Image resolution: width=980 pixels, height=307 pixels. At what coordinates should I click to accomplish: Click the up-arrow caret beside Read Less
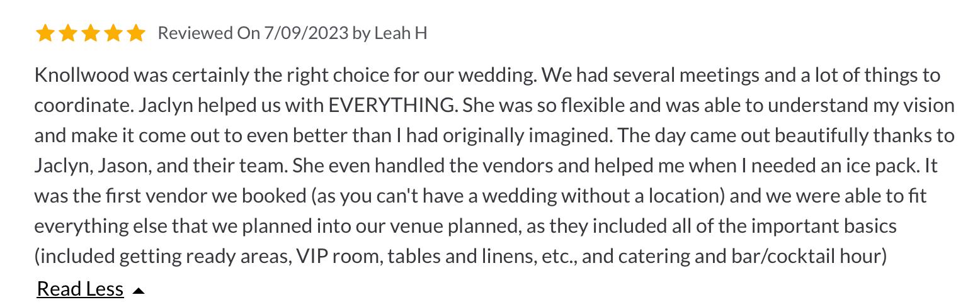[x=139, y=291]
